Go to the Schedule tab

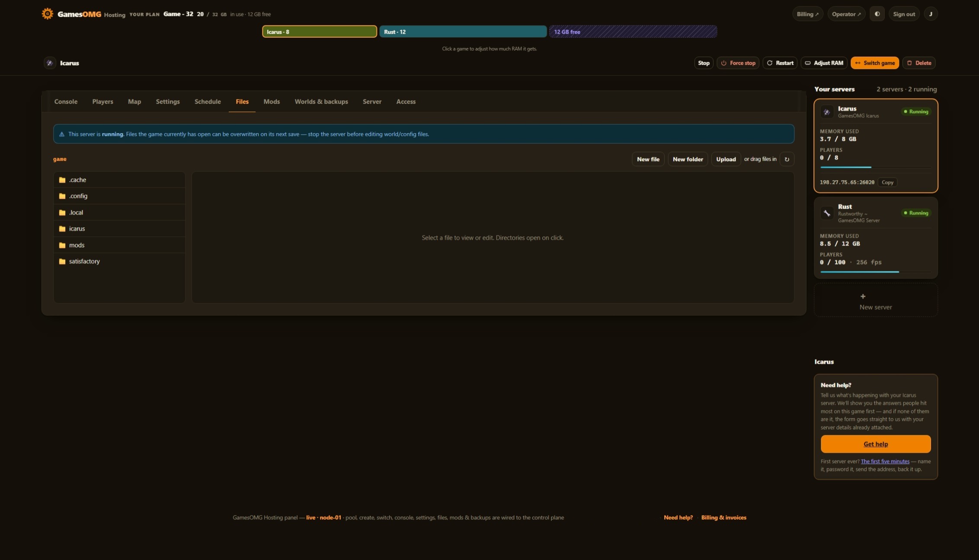coord(208,102)
